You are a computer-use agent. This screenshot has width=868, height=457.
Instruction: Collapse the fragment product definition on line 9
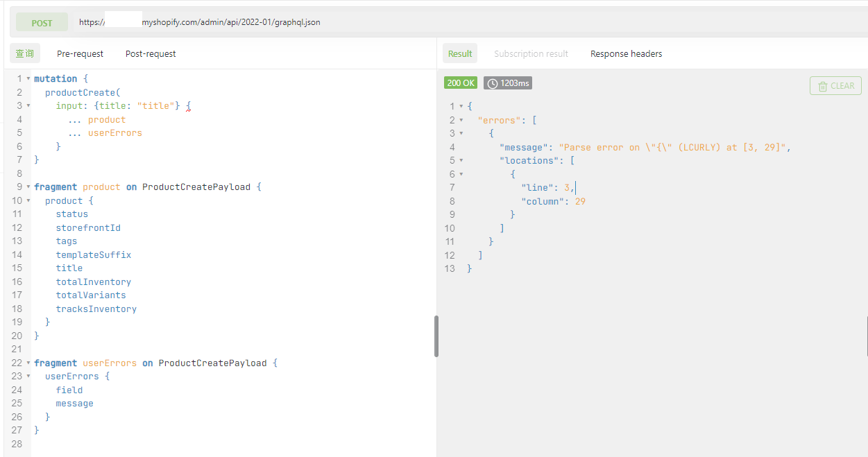pyautogui.click(x=28, y=187)
